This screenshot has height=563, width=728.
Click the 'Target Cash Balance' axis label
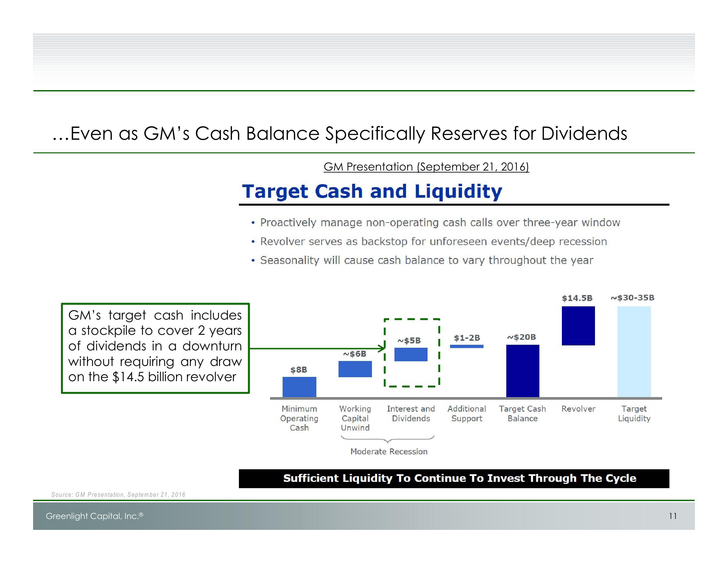coord(522,414)
